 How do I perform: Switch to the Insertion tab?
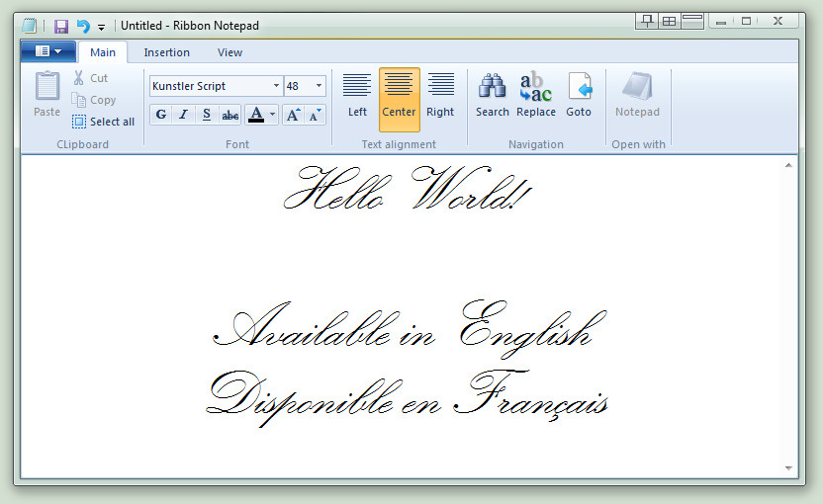pos(166,52)
